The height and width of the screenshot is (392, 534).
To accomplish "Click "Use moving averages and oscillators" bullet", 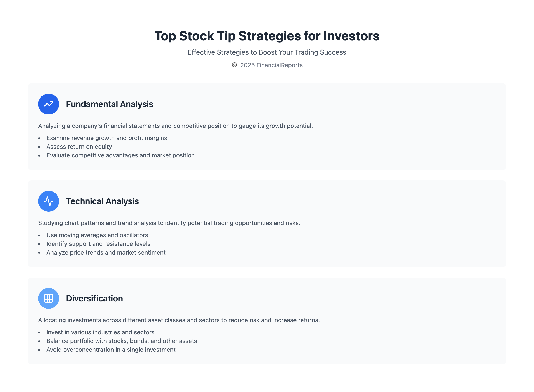I will [x=97, y=235].
